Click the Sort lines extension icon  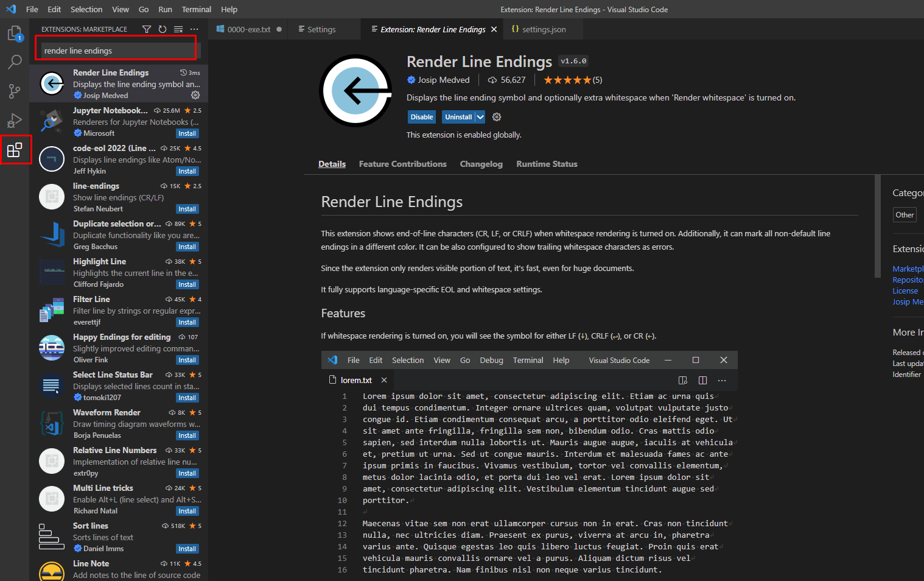52,537
